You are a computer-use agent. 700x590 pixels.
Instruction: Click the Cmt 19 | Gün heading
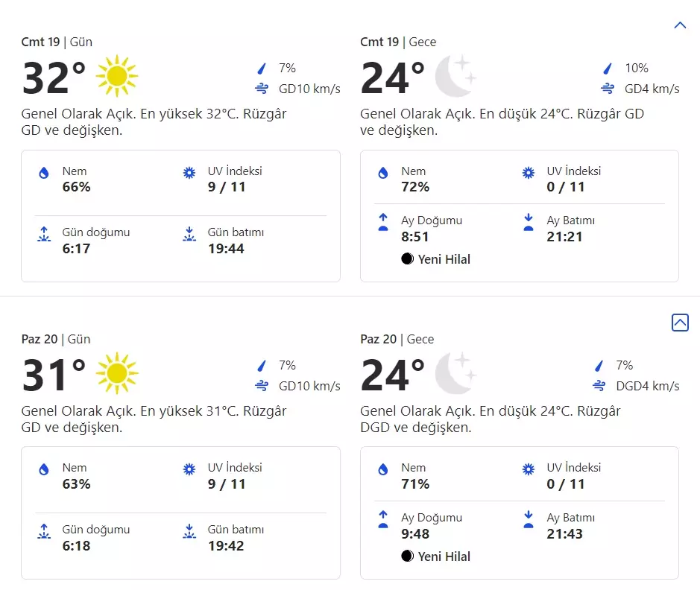pyautogui.click(x=57, y=42)
